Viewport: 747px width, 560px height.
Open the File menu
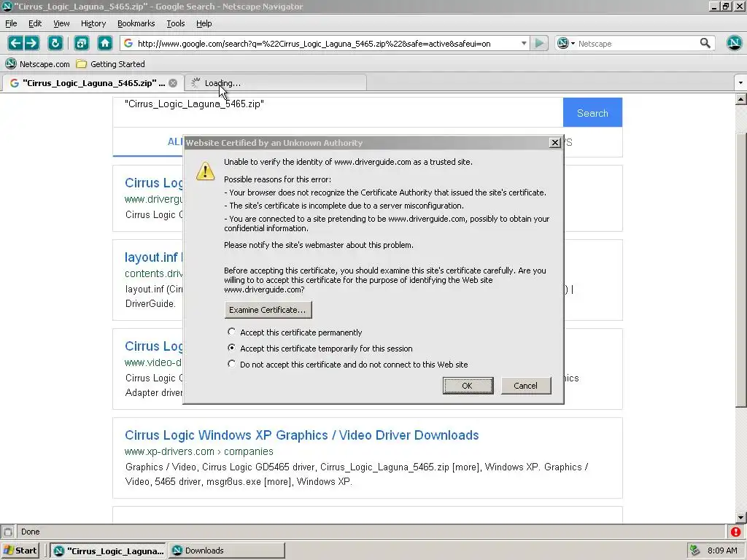[x=11, y=23]
